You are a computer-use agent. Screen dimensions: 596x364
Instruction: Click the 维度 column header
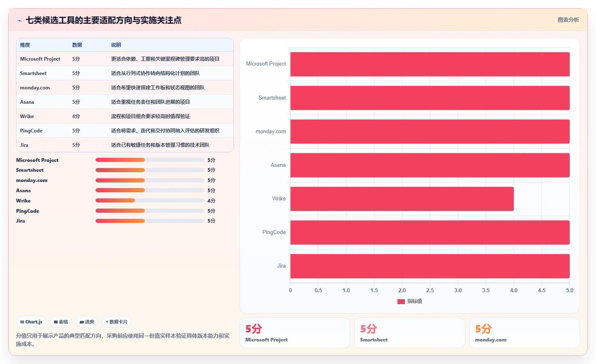[25, 45]
